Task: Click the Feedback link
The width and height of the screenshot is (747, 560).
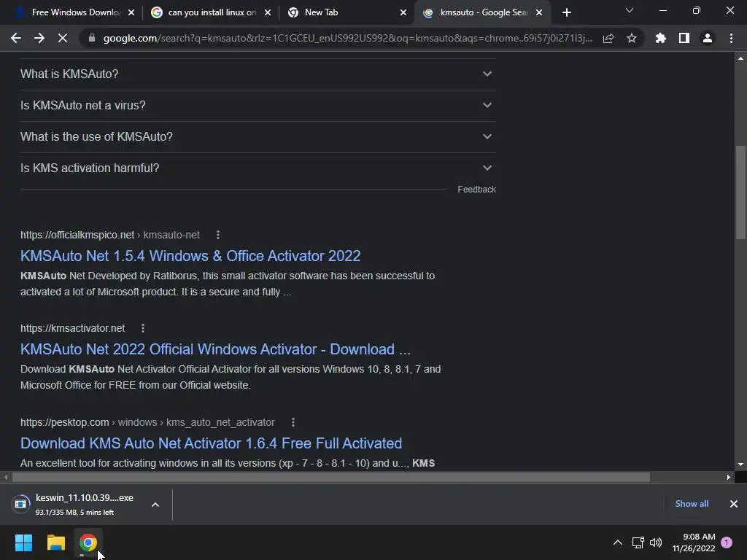Action: pos(476,190)
